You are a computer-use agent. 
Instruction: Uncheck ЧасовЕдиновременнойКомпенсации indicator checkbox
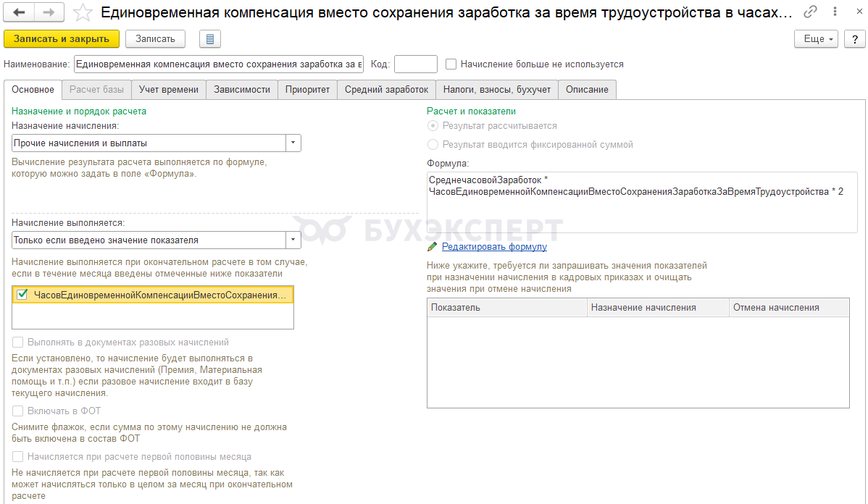[x=22, y=294]
